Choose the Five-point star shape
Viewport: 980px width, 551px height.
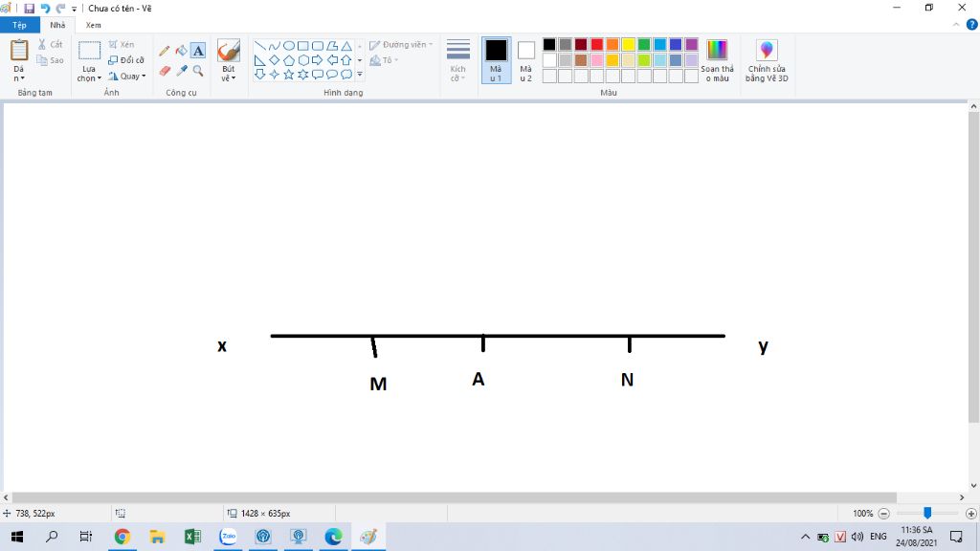click(x=289, y=75)
